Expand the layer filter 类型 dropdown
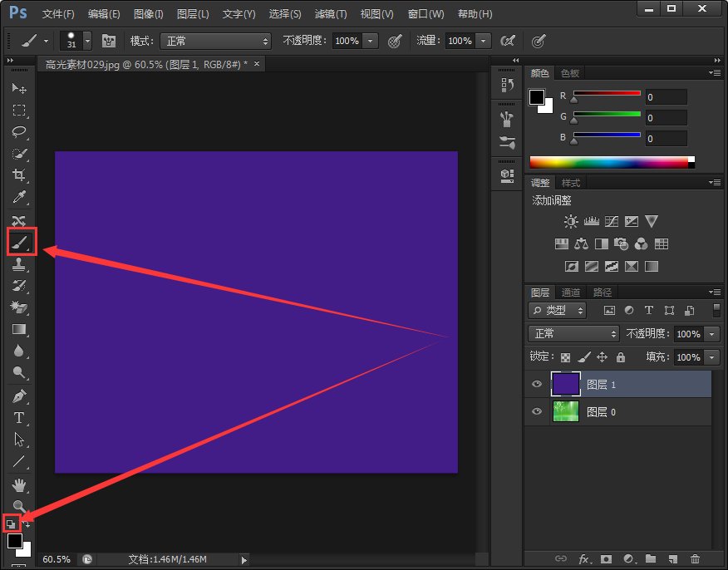The height and width of the screenshot is (570, 728). tap(557, 311)
